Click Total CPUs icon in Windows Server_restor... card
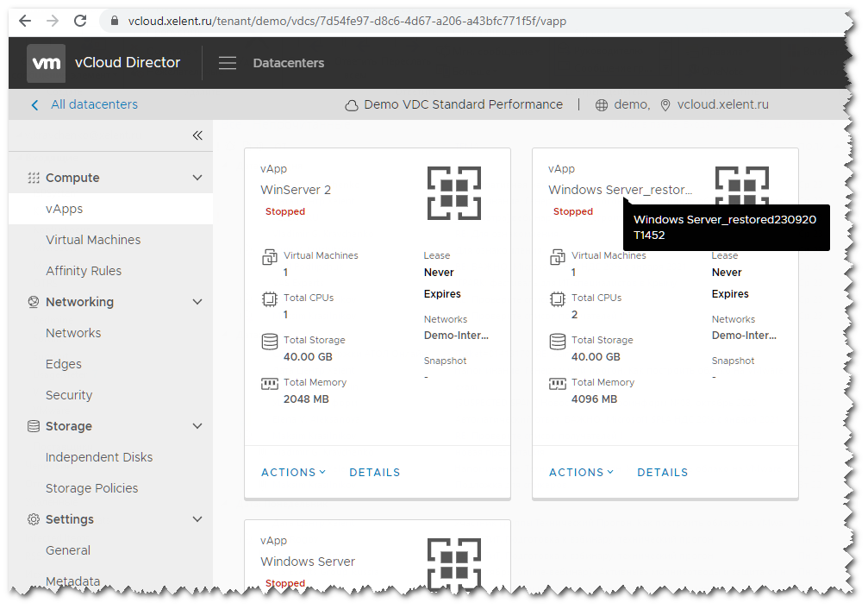Screen dimensions: 868x609 (558, 299)
